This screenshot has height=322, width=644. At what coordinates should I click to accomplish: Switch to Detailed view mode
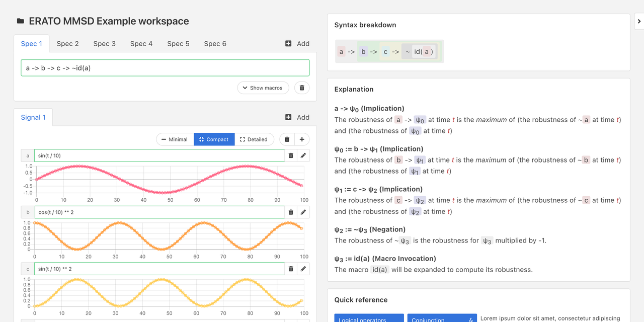click(254, 139)
